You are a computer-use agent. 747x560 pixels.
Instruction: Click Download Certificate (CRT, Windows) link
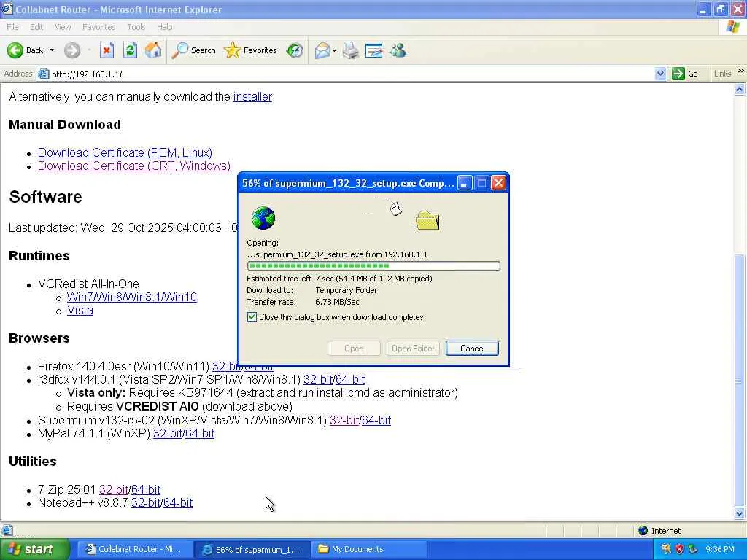[x=134, y=166]
